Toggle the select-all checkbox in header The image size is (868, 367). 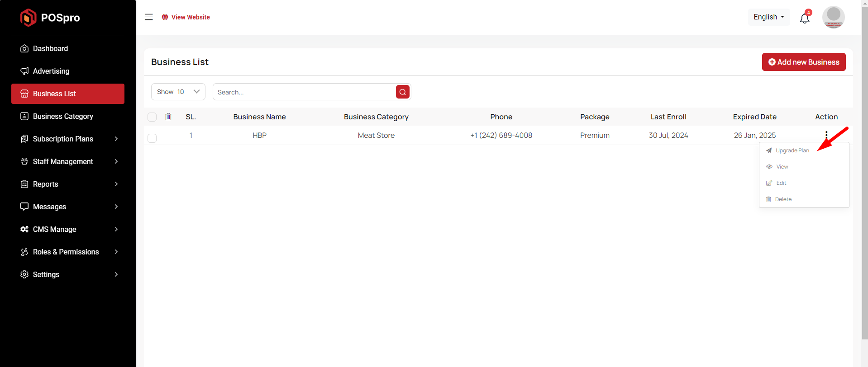[152, 117]
